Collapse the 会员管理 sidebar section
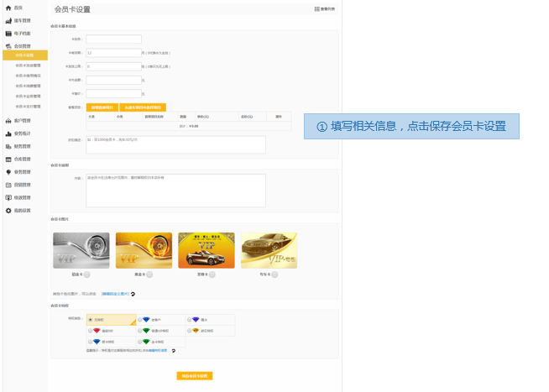This screenshot has height=392, width=549. [23, 46]
